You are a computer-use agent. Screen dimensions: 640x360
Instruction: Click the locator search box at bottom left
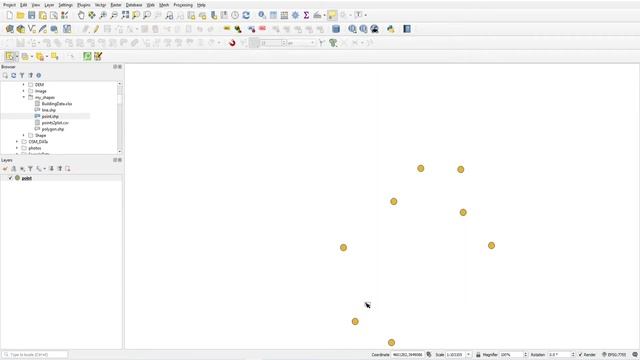tap(35, 355)
